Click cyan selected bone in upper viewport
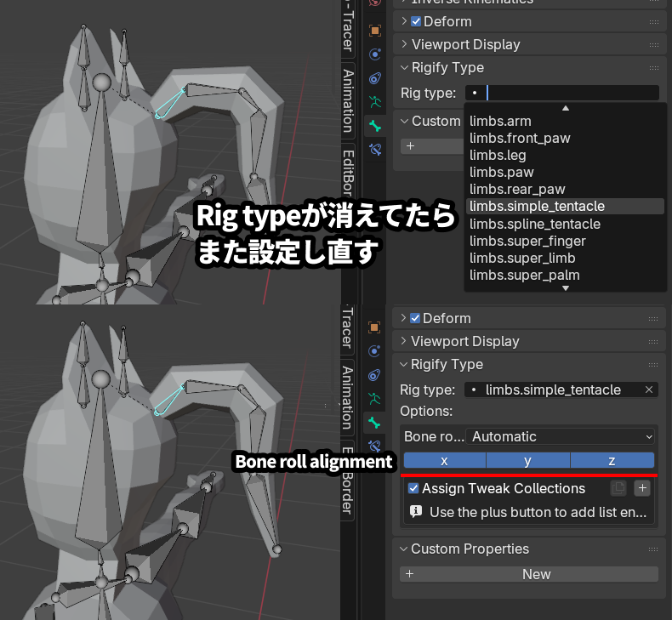This screenshot has height=620, width=672. click(170, 103)
